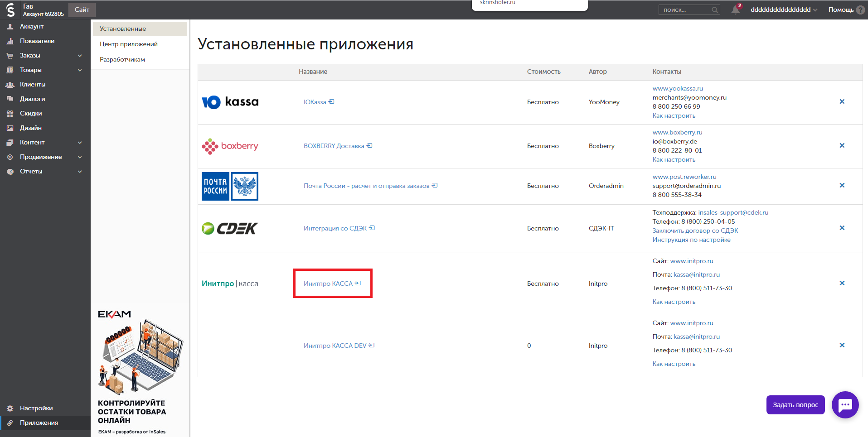This screenshot has height=437, width=868.
Task: Remove the ЮKassa app with X icon
Action: tap(842, 101)
